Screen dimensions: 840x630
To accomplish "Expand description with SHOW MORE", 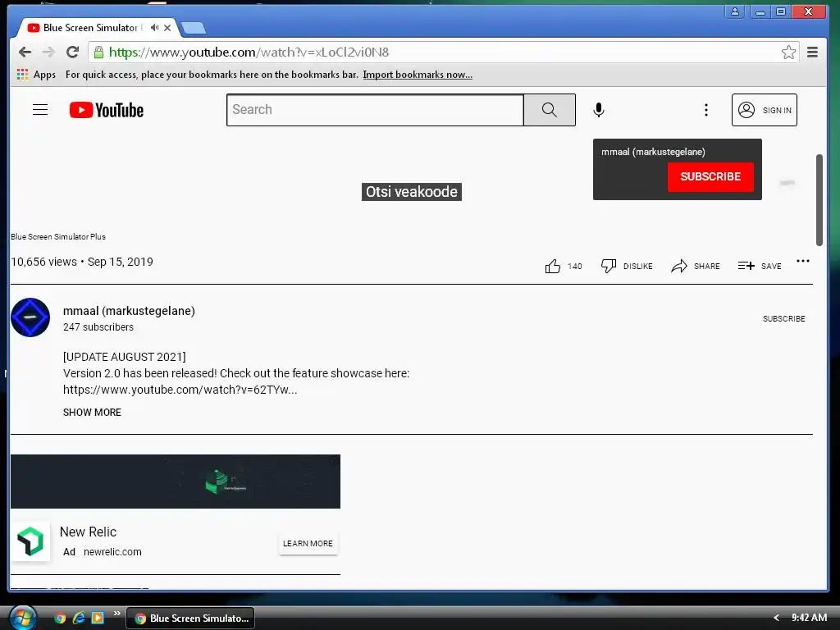I will click(x=92, y=413).
